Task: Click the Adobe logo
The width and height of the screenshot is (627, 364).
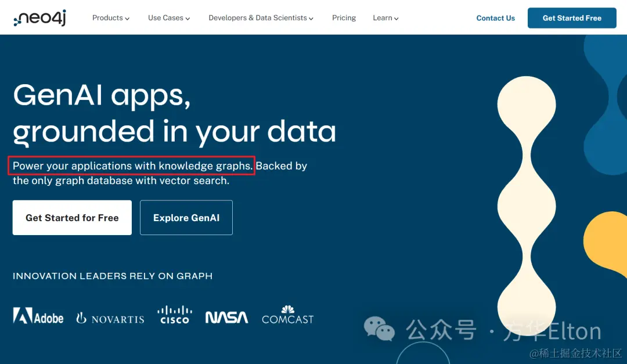Action: 38,316
